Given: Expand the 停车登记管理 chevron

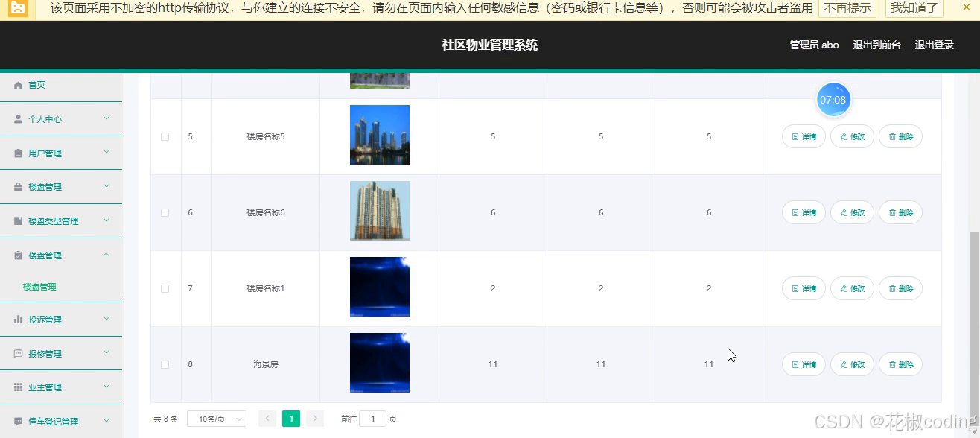Looking at the screenshot, I should (x=106, y=421).
